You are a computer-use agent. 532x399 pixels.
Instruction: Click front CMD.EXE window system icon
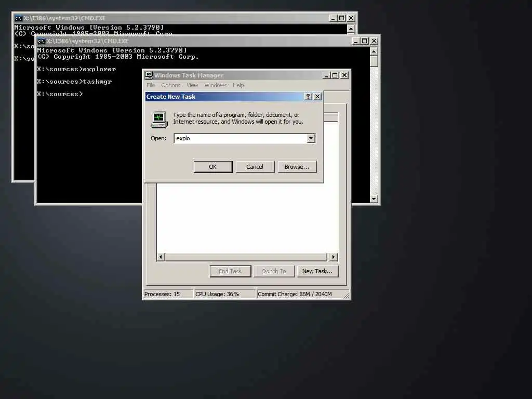41,41
